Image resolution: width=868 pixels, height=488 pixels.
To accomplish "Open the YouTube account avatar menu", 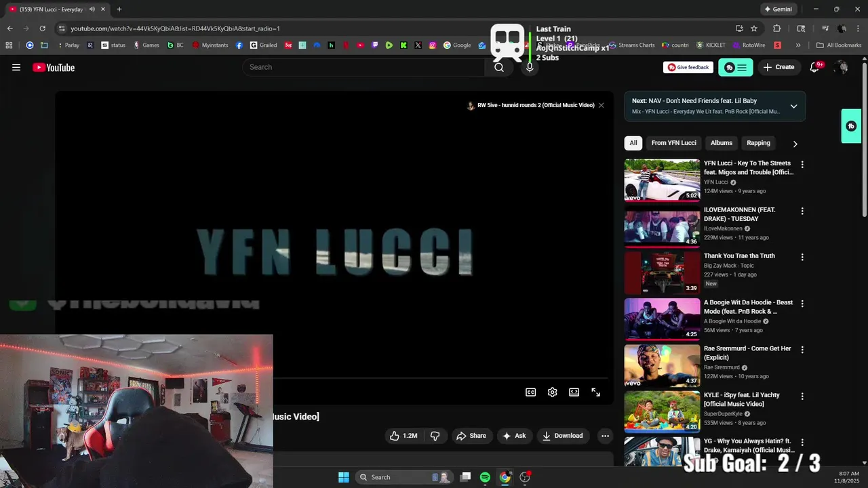I will point(842,67).
